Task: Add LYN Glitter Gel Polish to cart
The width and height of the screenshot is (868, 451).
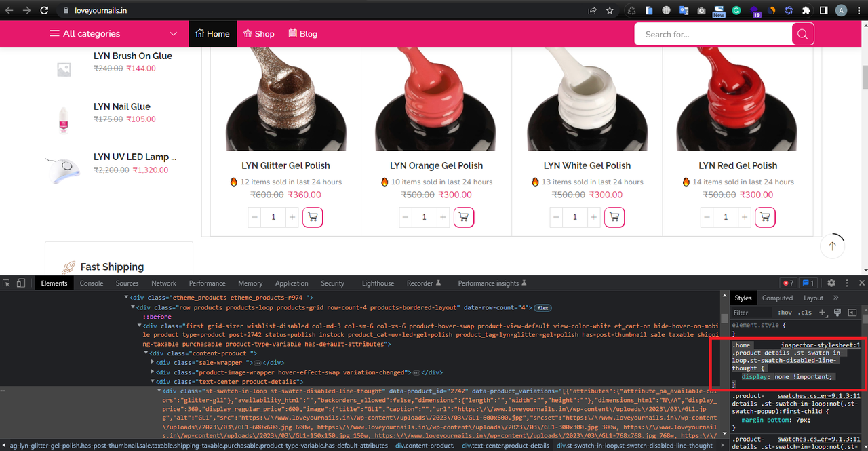Action: [x=313, y=217]
